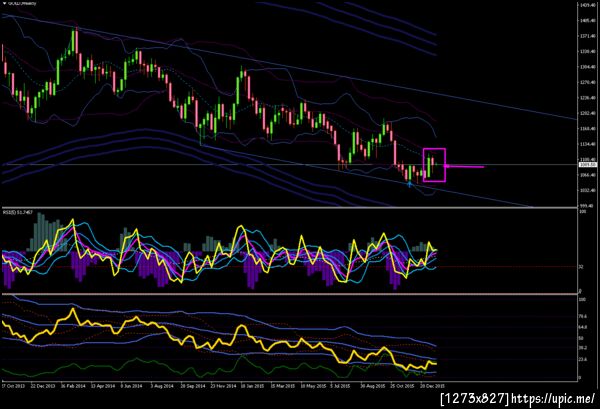Click the 30 Aug 2015 date label
Image resolution: width=600 pixels, height=409 pixels.
(373, 386)
